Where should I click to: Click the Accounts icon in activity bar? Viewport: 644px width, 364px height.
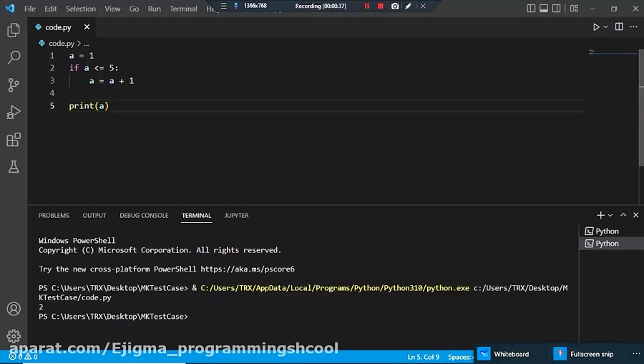(13, 309)
